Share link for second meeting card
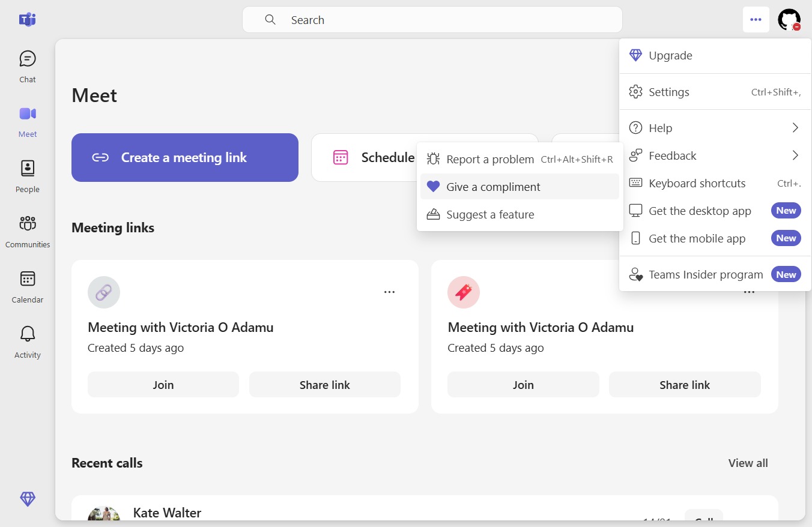This screenshot has width=812, height=527. tap(685, 385)
